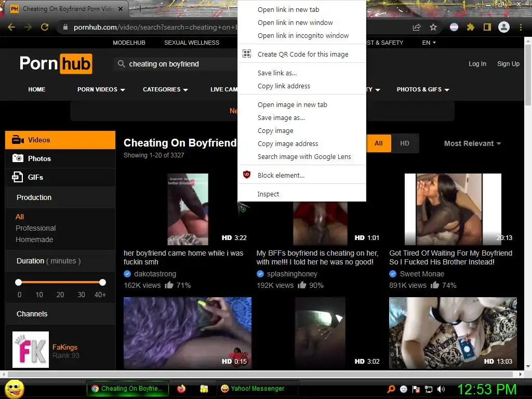Click the QR code icon in the context menu
Viewport: 532px width, 399px height.
[x=247, y=54]
